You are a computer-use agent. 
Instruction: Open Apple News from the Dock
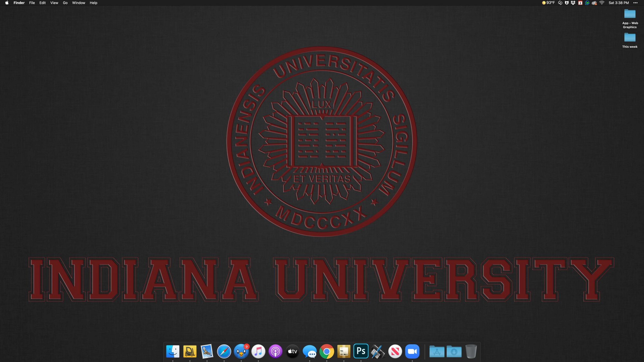pyautogui.click(x=395, y=351)
